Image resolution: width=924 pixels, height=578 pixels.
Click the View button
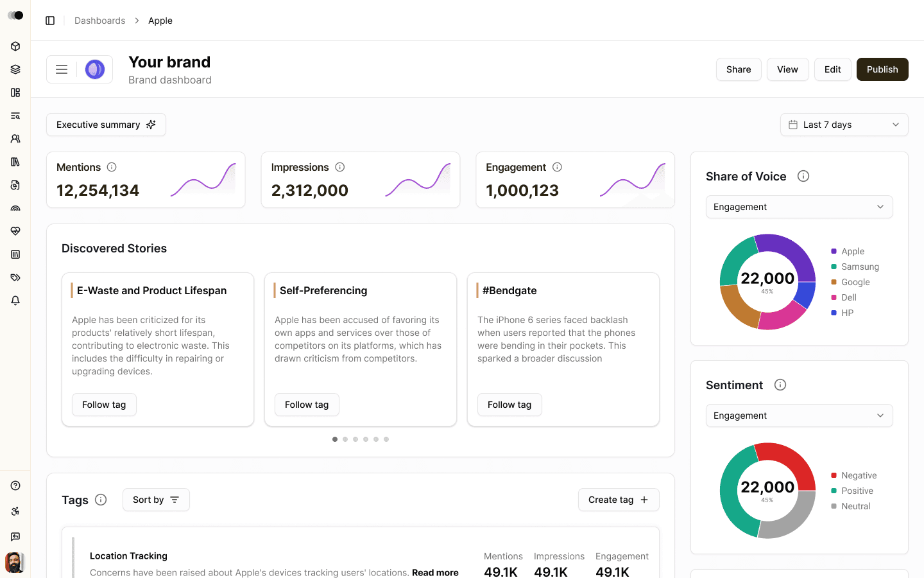point(787,69)
